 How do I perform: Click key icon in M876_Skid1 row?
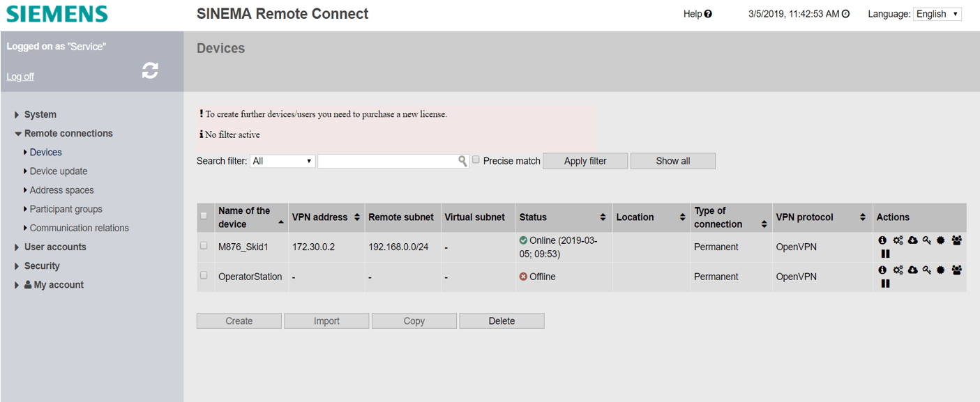[x=926, y=240]
